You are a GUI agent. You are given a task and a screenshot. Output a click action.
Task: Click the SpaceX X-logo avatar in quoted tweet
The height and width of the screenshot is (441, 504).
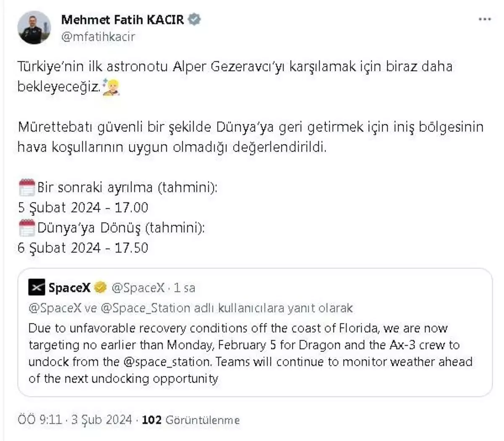(37, 288)
